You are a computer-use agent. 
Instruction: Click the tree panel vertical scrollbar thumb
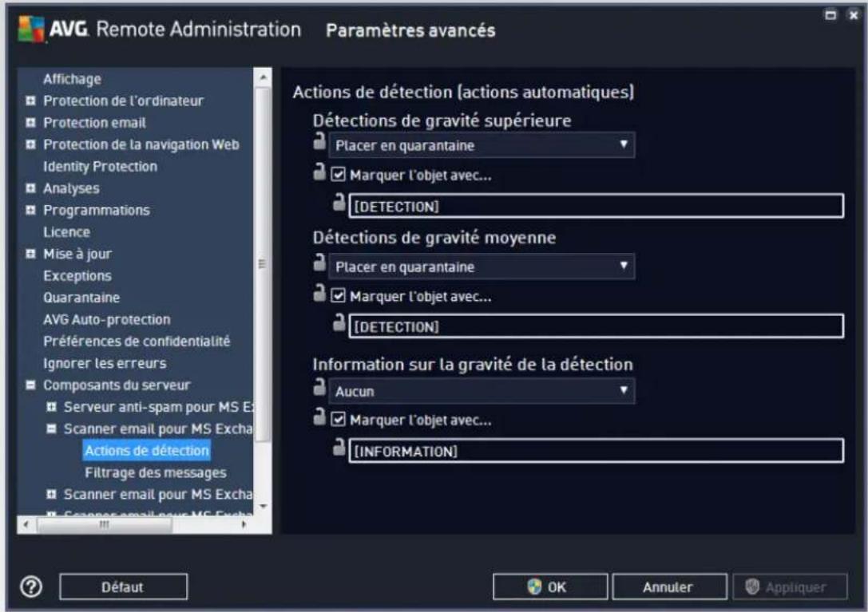(x=263, y=264)
